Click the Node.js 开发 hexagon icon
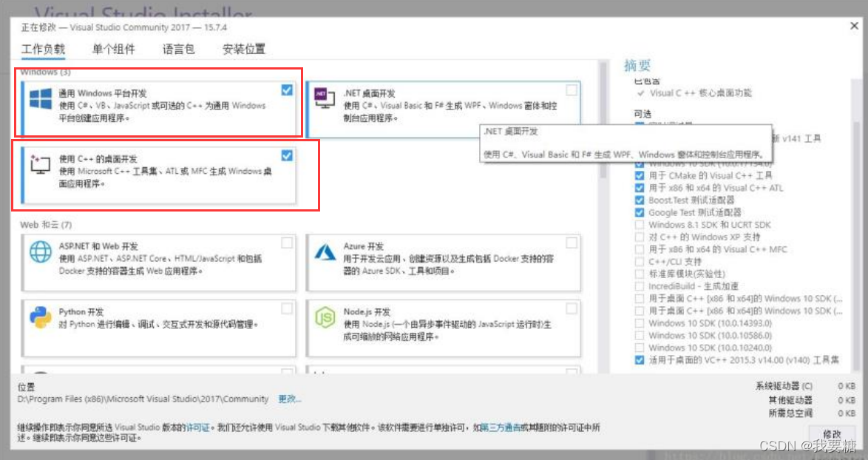The height and width of the screenshot is (460, 868). click(x=325, y=318)
